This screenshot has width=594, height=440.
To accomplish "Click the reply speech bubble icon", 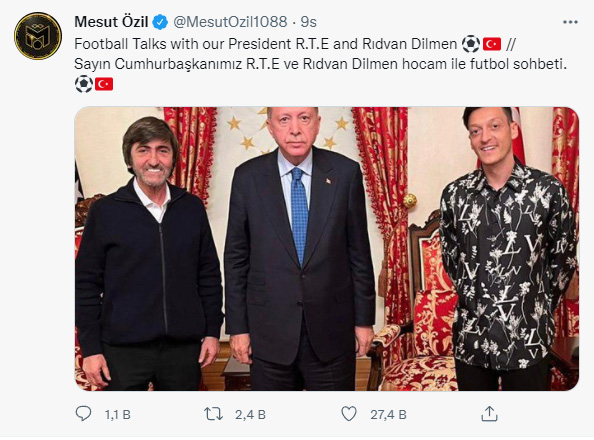I will [x=83, y=414].
